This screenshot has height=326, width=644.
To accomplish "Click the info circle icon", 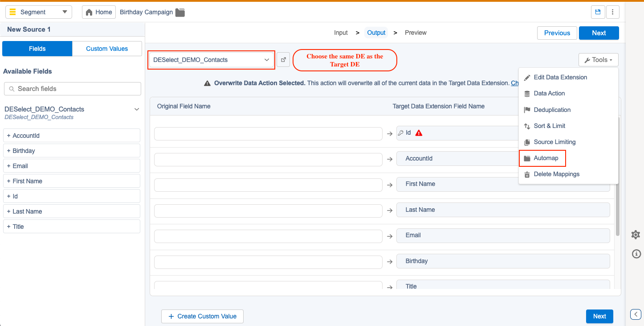I will point(636,254).
